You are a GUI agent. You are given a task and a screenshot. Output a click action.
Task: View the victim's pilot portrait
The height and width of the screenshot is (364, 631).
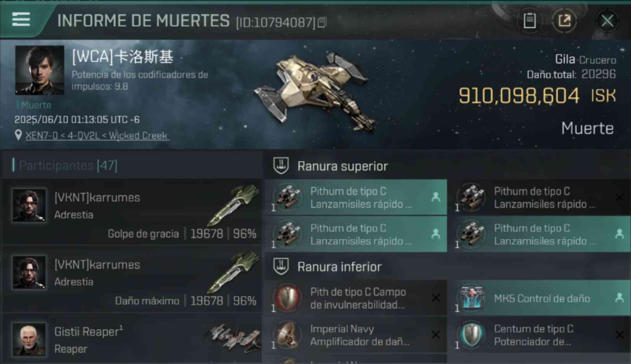40,70
